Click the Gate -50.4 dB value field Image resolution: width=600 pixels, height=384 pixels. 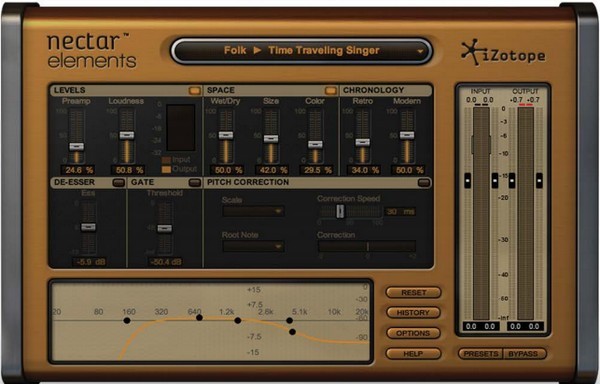[x=166, y=262]
